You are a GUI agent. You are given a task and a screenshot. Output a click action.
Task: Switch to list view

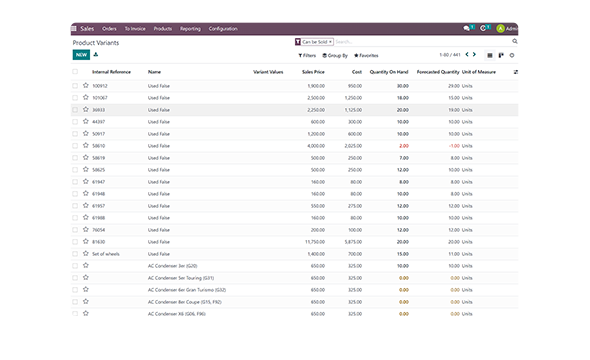click(x=490, y=55)
